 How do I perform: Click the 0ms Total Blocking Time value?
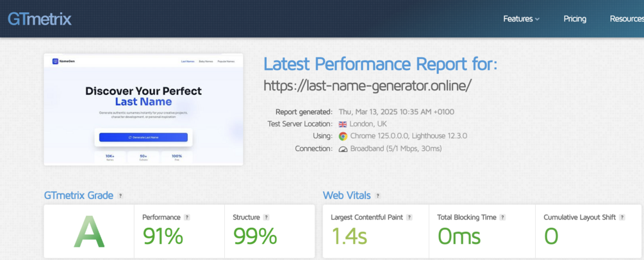click(459, 236)
